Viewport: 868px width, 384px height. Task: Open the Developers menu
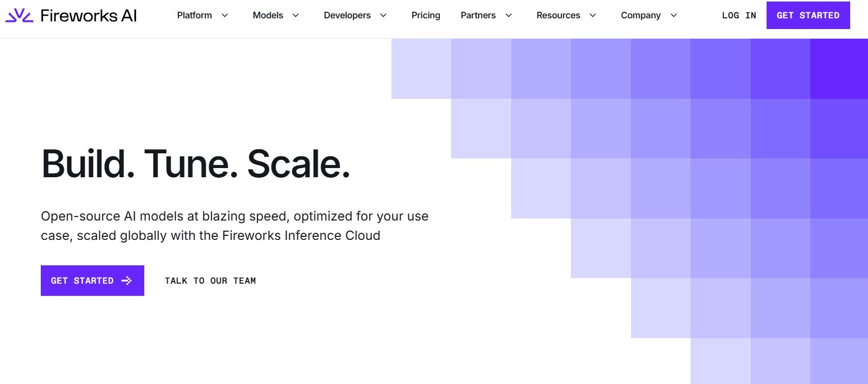click(x=347, y=15)
